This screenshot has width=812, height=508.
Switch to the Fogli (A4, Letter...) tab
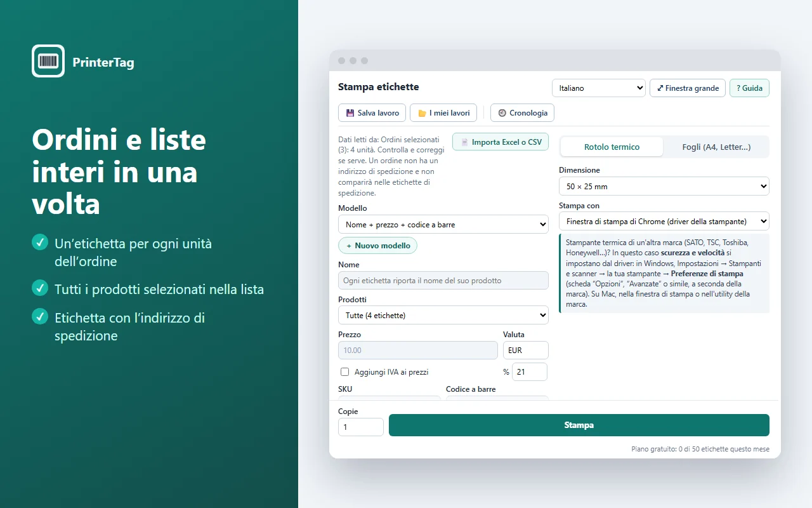coord(716,147)
